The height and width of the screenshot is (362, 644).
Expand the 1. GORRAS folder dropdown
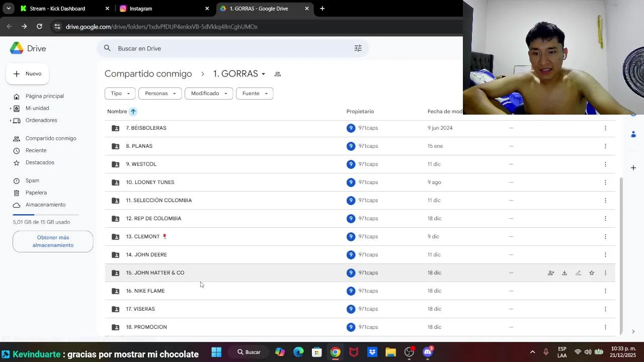pos(263,74)
